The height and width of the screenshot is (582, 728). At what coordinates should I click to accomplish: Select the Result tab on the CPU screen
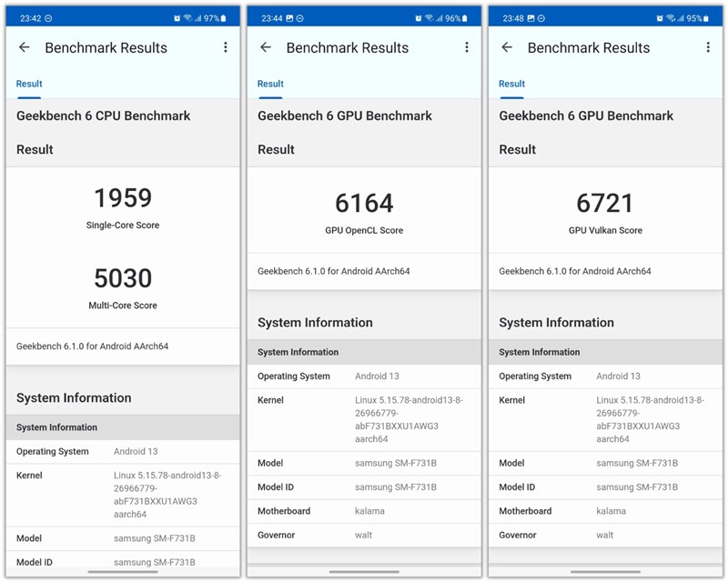pyautogui.click(x=29, y=83)
